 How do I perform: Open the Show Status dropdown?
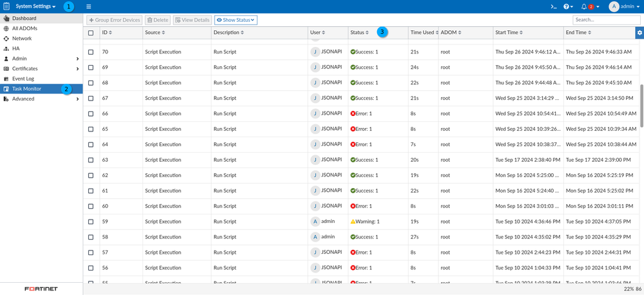236,20
